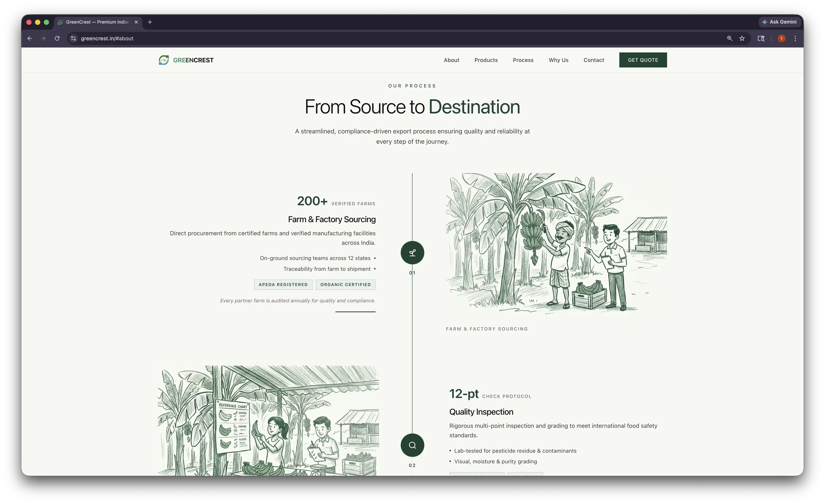Click 'Traceability from farm to shipment' bullet
Viewport: 825px width, 504px height.
click(x=327, y=269)
